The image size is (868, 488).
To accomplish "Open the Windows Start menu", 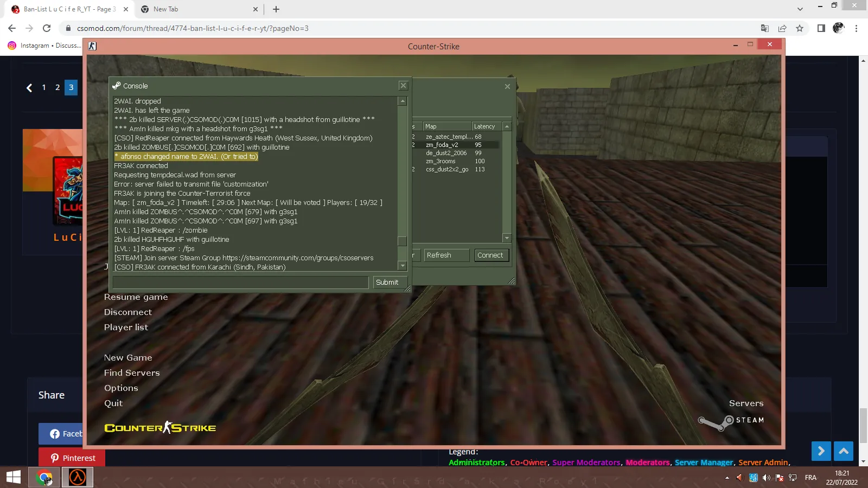I will (x=13, y=478).
